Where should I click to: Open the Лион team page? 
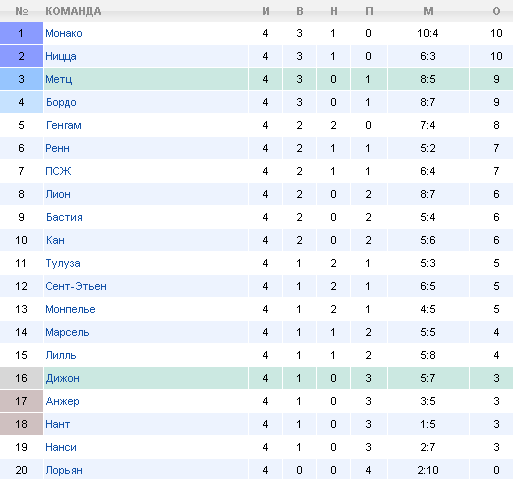click(x=58, y=194)
